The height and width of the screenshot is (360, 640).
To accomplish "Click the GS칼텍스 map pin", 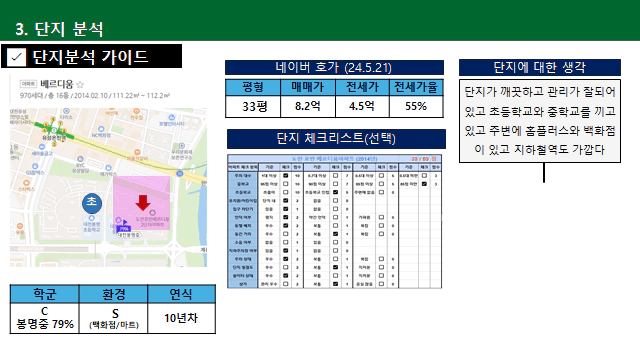I will click(x=35, y=166).
